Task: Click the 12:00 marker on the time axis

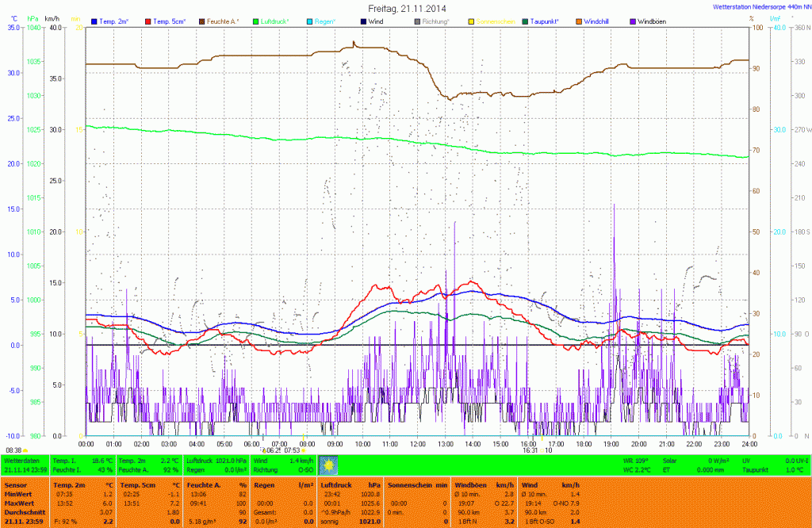Action: click(x=417, y=444)
